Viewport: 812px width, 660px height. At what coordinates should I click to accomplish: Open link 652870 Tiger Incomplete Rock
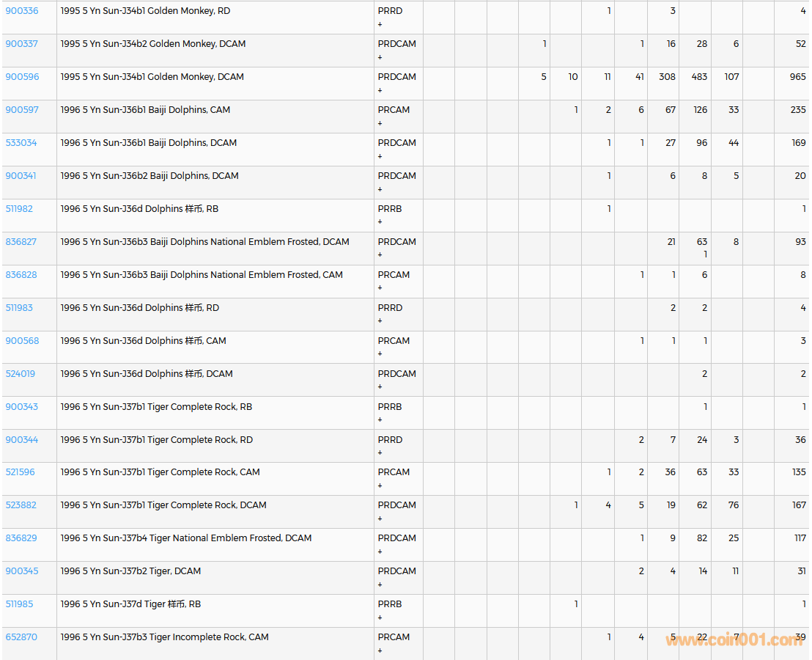(x=21, y=637)
